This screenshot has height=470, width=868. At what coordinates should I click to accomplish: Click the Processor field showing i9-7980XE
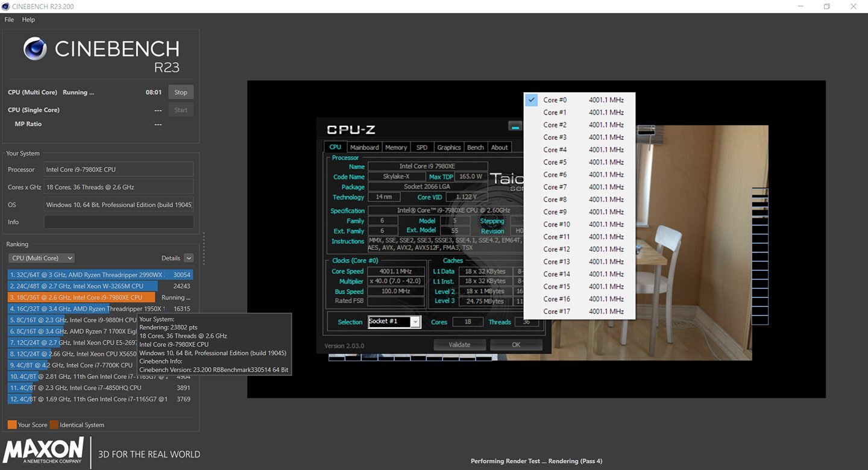point(119,169)
